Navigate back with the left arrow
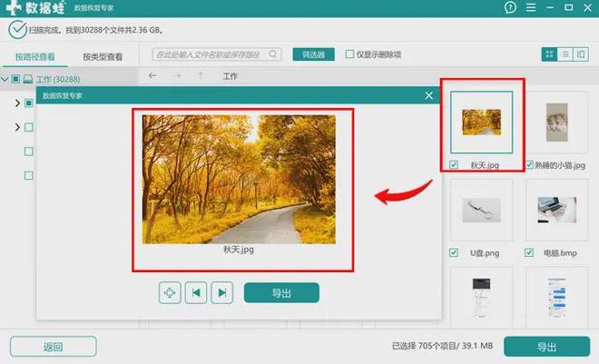Screen dimensions: 599x364 (x=152, y=75)
